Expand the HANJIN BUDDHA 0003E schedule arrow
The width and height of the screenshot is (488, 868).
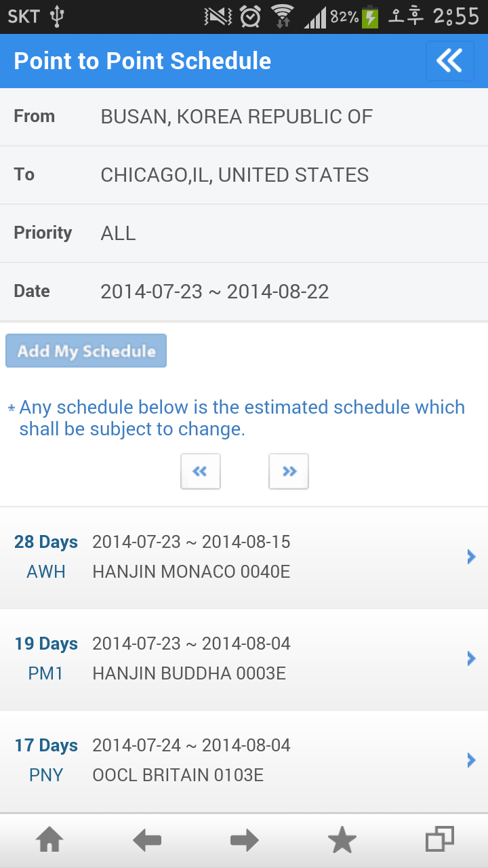pyautogui.click(x=472, y=658)
